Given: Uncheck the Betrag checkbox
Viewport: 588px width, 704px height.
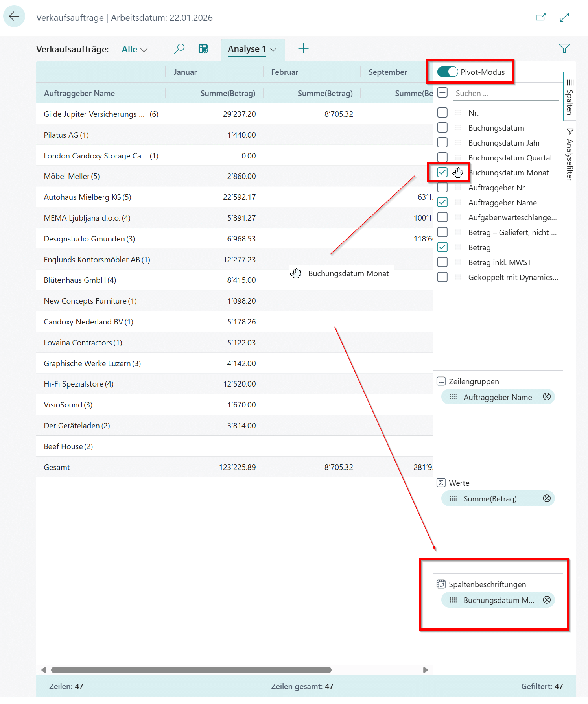Looking at the screenshot, I should (442, 247).
